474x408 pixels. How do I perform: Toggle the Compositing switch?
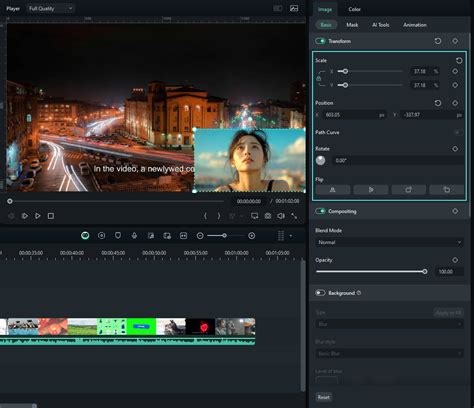(x=320, y=211)
